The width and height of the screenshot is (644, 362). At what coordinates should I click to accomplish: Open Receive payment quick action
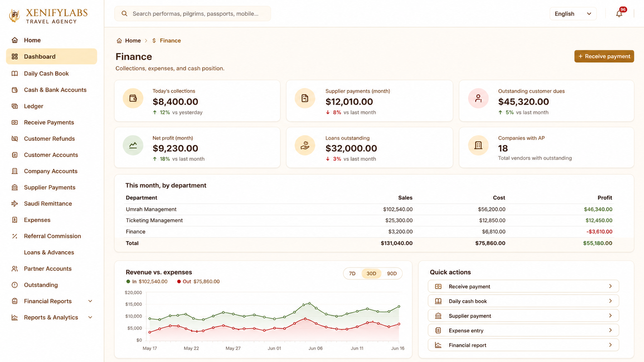(x=523, y=286)
